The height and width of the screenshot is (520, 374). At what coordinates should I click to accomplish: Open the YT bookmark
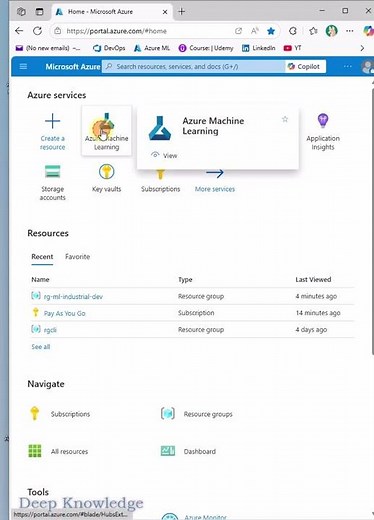coord(292,48)
